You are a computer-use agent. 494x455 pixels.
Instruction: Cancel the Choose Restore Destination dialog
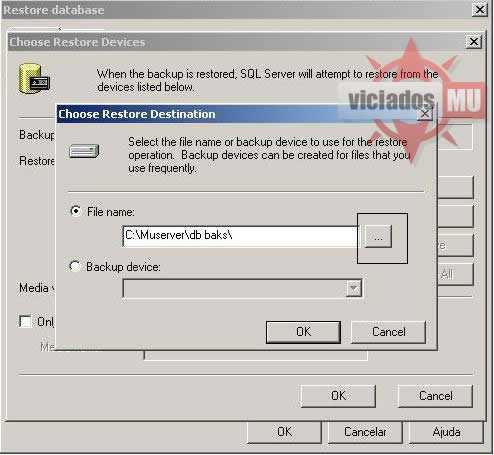[389, 332]
